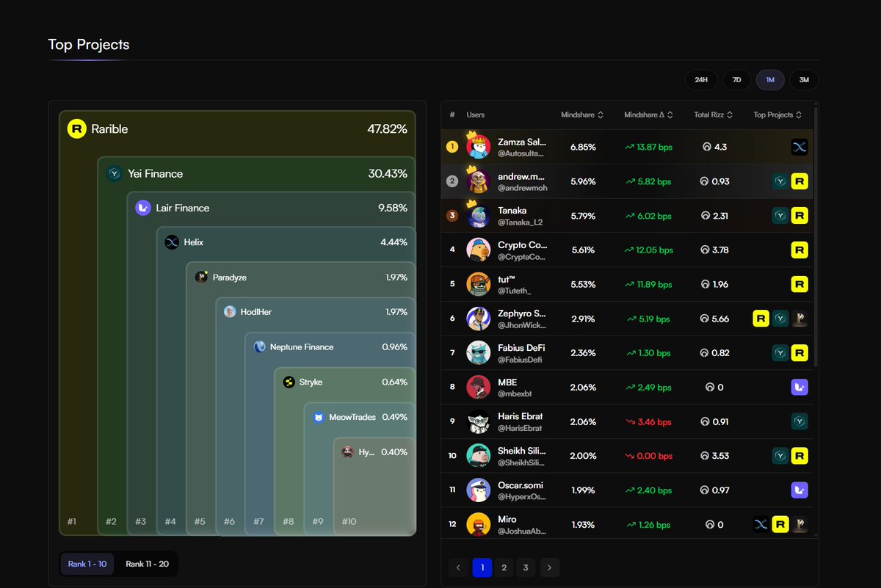Click the Rarible icon next to Tanaka
Screen dimensions: 881x588
click(x=800, y=215)
